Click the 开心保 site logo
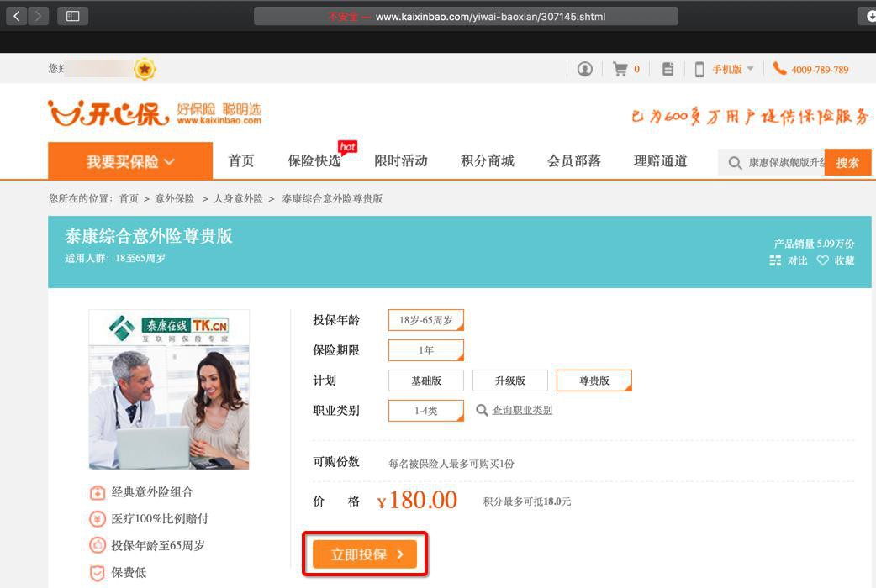 [x=108, y=113]
